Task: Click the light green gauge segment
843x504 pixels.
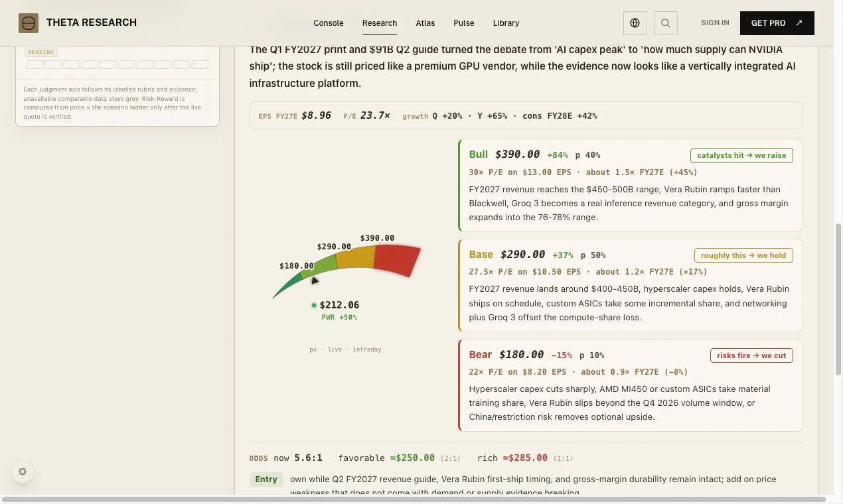Action: [319, 267]
